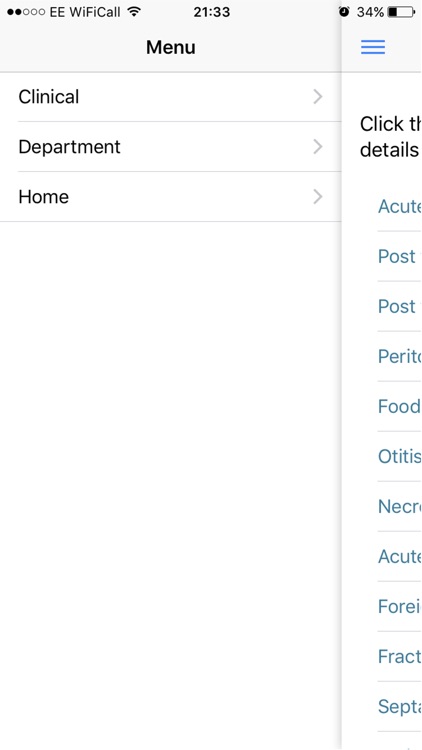Expand the Clinical chevron arrow
This screenshot has width=422, height=750.
pos(318,97)
